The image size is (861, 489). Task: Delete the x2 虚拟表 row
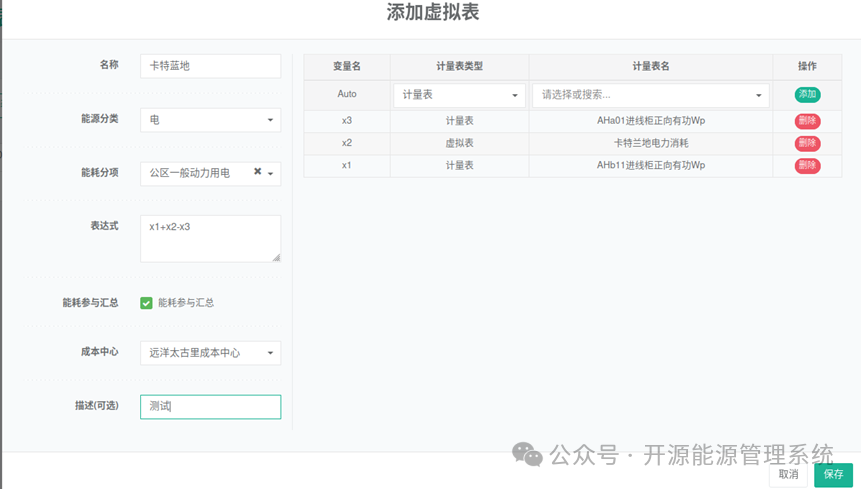(807, 143)
